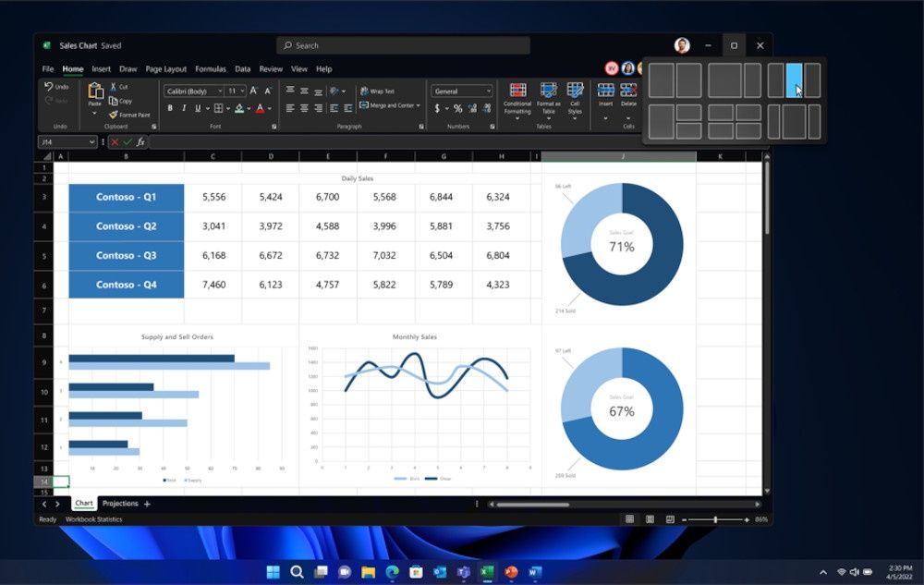Click the decrease indent icon
The width and height of the screenshot is (924, 585).
(334, 108)
